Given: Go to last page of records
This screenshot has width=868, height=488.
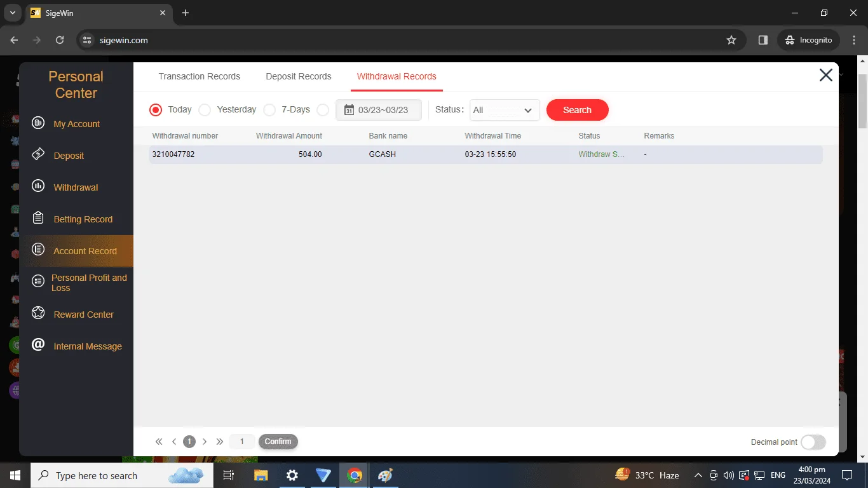Looking at the screenshot, I should (220, 442).
